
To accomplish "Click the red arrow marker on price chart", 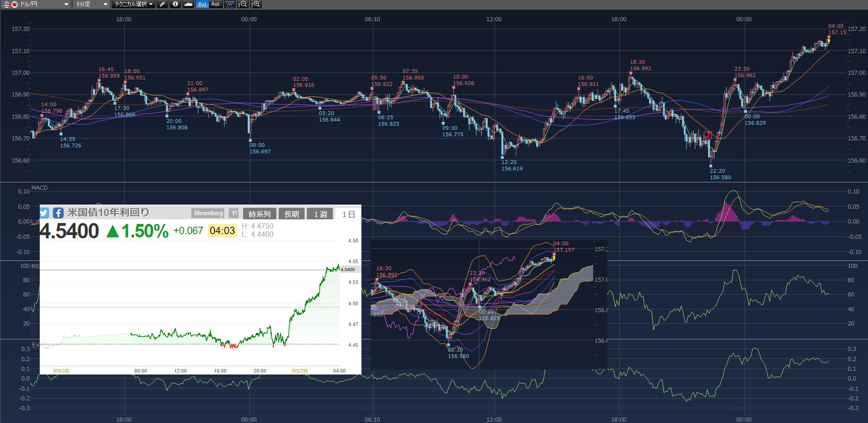I will pyautogui.click(x=708, y=135).
